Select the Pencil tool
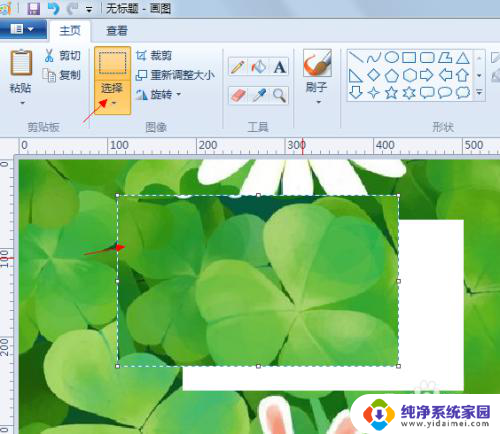Screen dimensions: 500x434 (238, 67)
